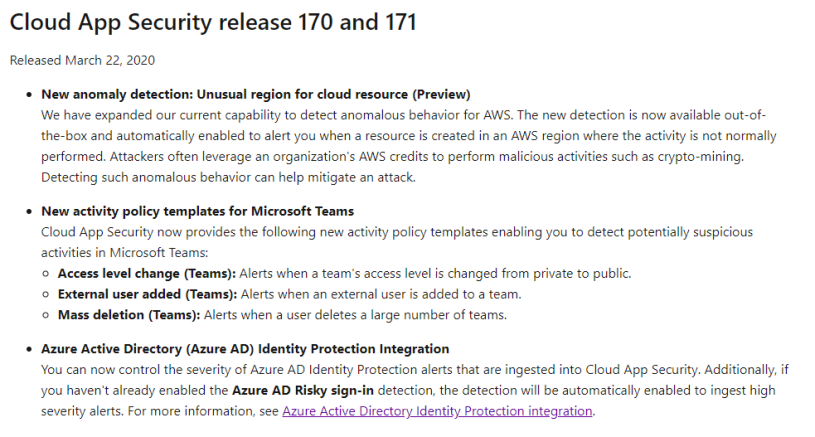Click the hollow bullet beside External user added
The height and width of the screenshot is (437, 815).
coord(46,295)
